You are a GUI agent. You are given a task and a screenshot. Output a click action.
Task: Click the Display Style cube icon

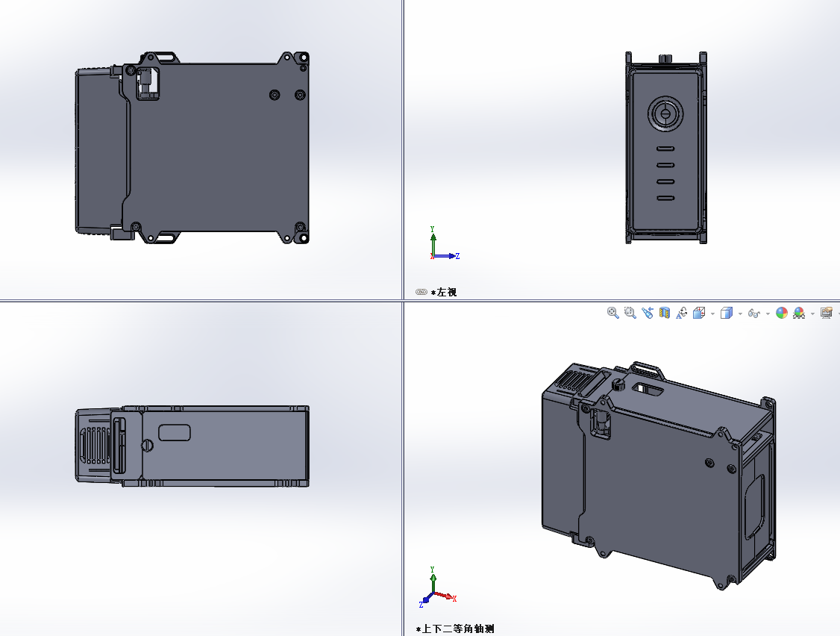point(727,313)
